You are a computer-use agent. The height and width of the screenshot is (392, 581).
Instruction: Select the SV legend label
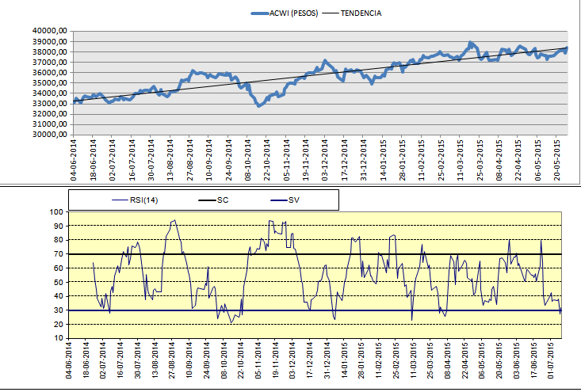tap(294, 200)
